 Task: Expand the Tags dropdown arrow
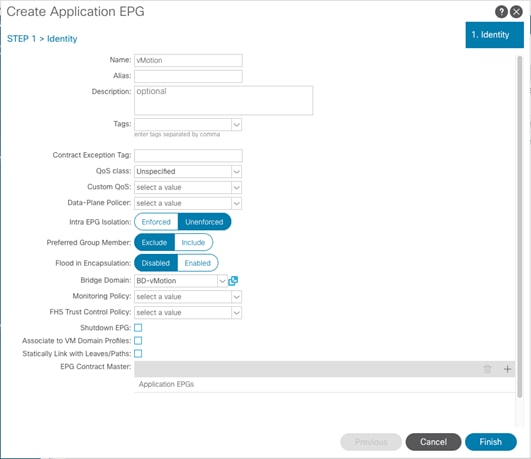point(236,125)
